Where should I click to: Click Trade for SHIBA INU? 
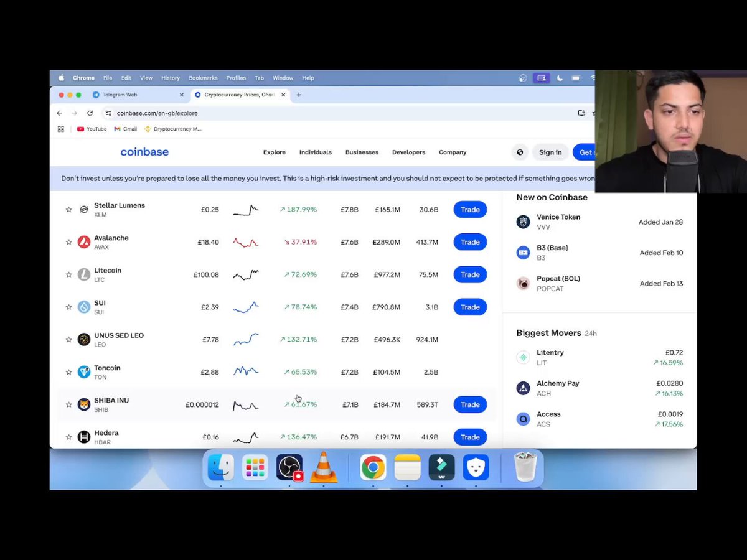[470, 404]
